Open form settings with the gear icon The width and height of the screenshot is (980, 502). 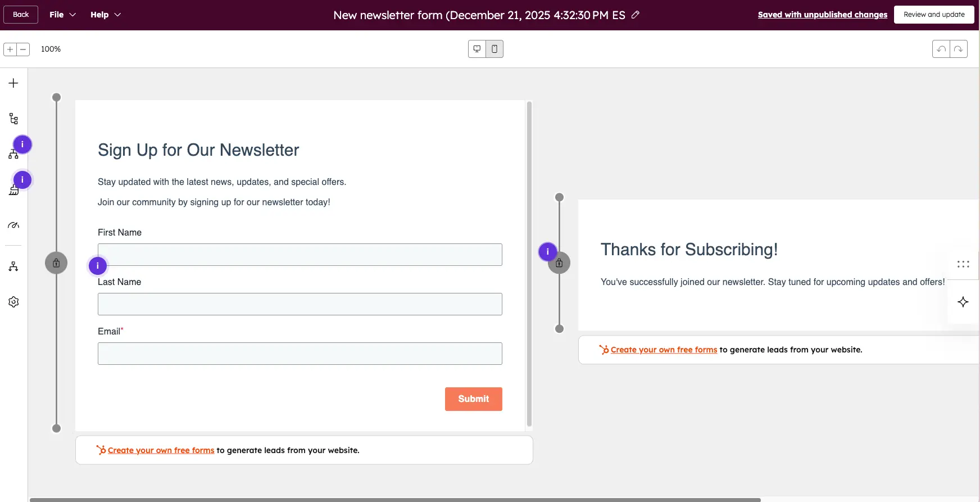[x=13, y=302]
